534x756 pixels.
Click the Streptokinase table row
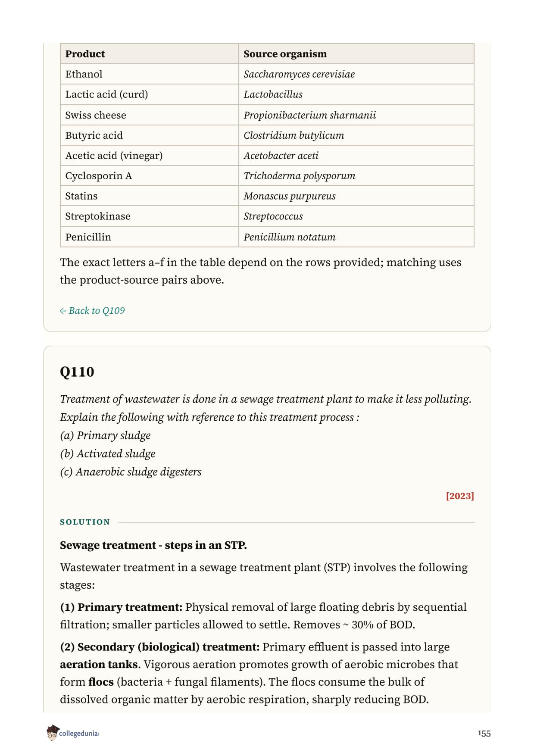pos(267,216)
